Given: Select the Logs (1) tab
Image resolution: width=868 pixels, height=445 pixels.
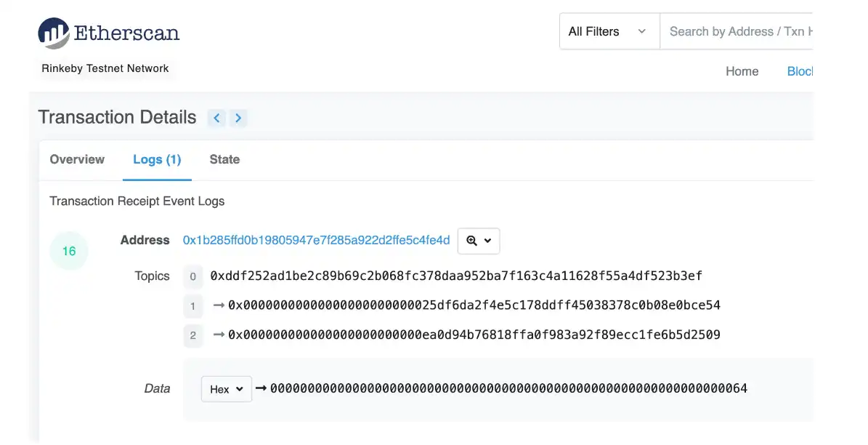Looking at the screenshot, I should click(157, 159).
